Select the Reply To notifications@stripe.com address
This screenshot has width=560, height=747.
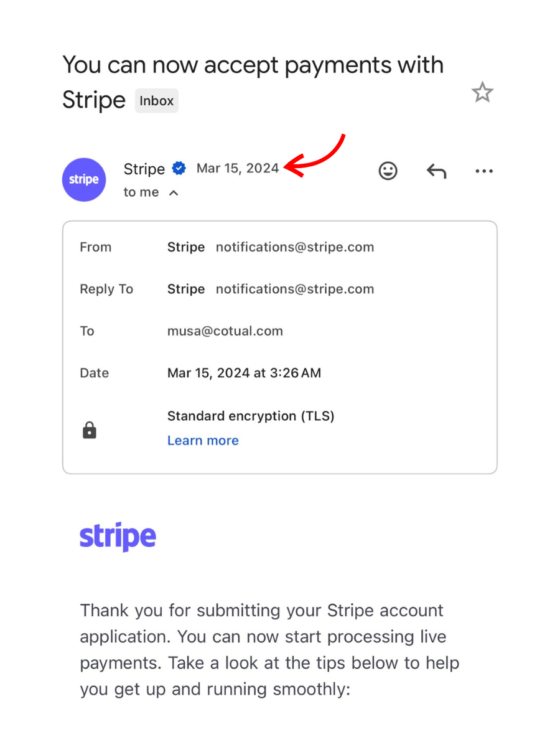295,289
